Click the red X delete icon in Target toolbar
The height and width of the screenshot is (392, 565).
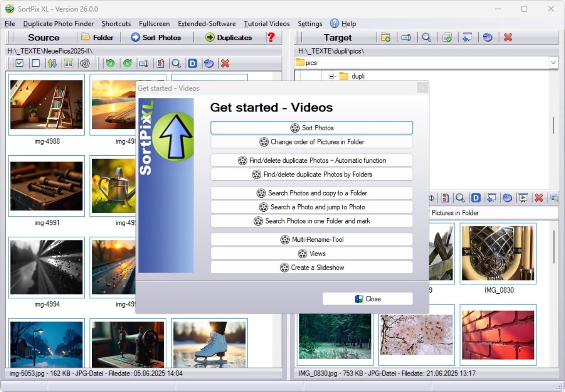(x=508, y=37)
